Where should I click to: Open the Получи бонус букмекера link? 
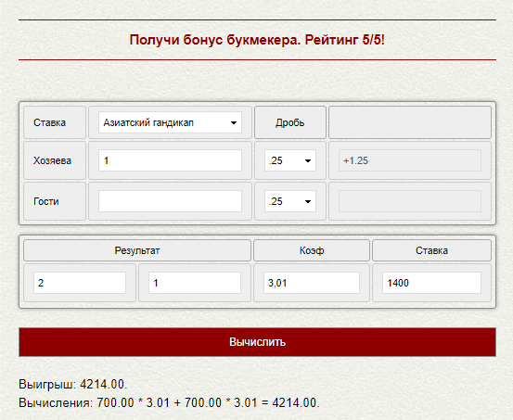[257, 40]
